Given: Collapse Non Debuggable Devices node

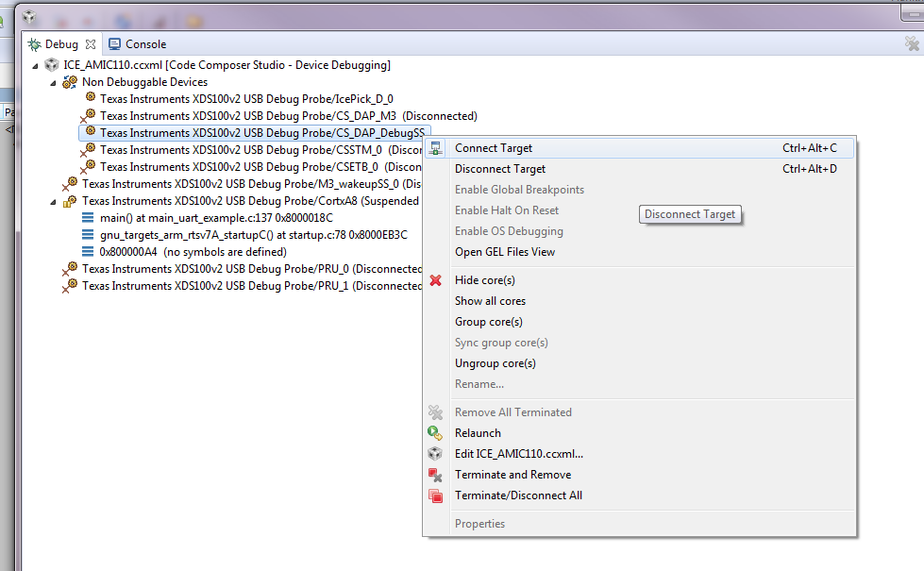Looking at the screenshot, I should coord(53,82).
